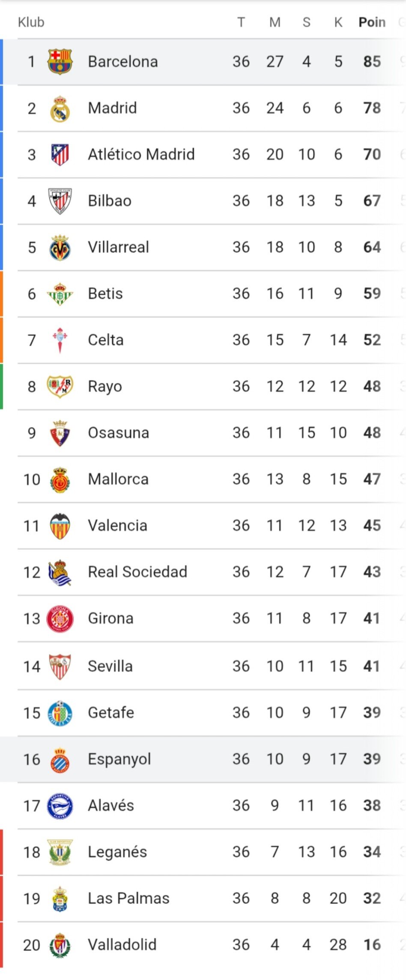Select the Poin column header

[x=372, y=22]
